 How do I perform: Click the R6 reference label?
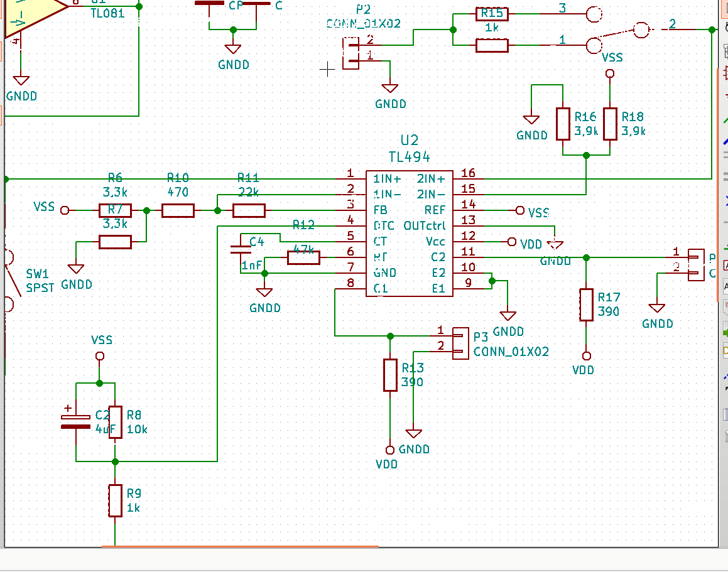[115, 177]
